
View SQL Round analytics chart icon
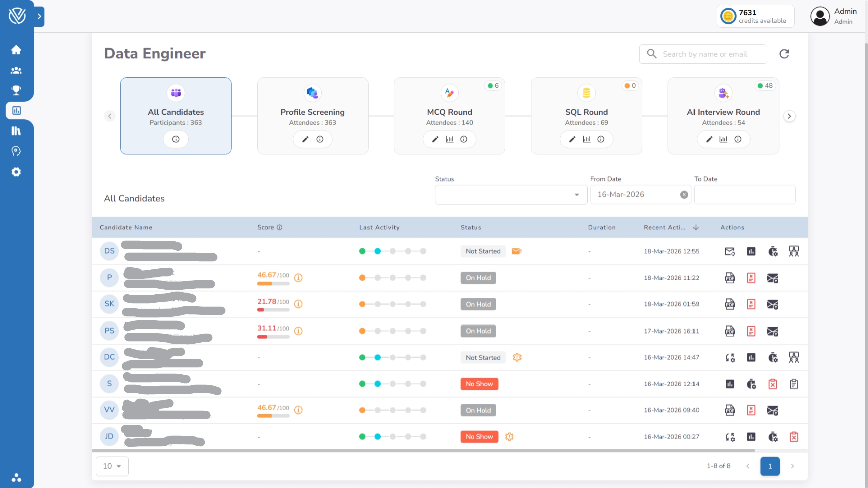tap(586, 139)
